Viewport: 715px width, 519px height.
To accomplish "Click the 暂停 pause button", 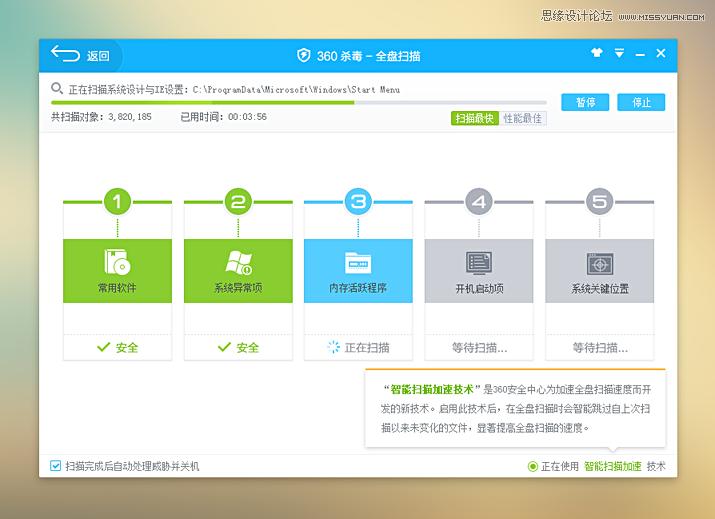I will (x=585, y=102).
